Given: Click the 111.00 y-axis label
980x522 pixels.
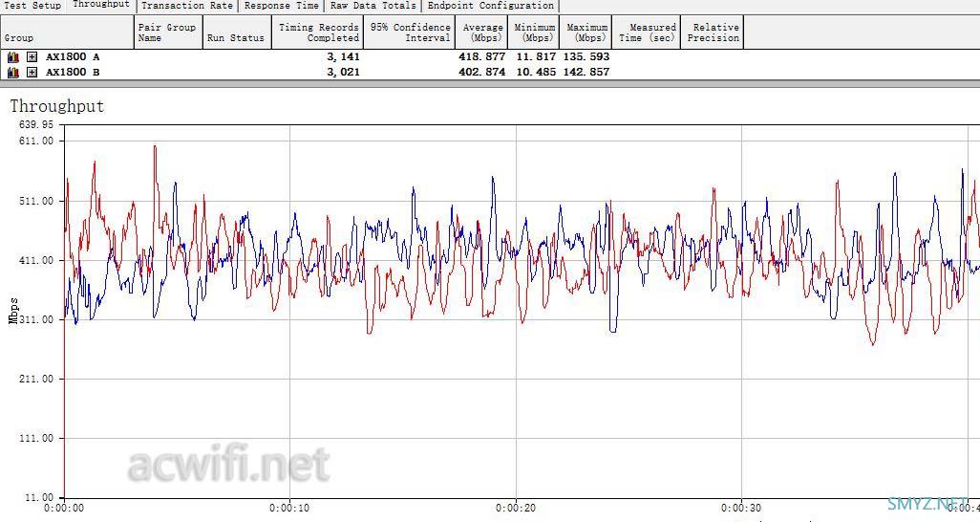Looking at the screenshot, I should pyautogui.click(x=36, y=438).
